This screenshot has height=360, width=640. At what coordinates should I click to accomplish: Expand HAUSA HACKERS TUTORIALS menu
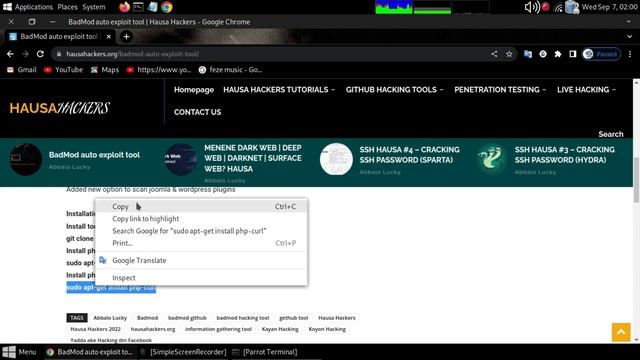tap(279, 90)
